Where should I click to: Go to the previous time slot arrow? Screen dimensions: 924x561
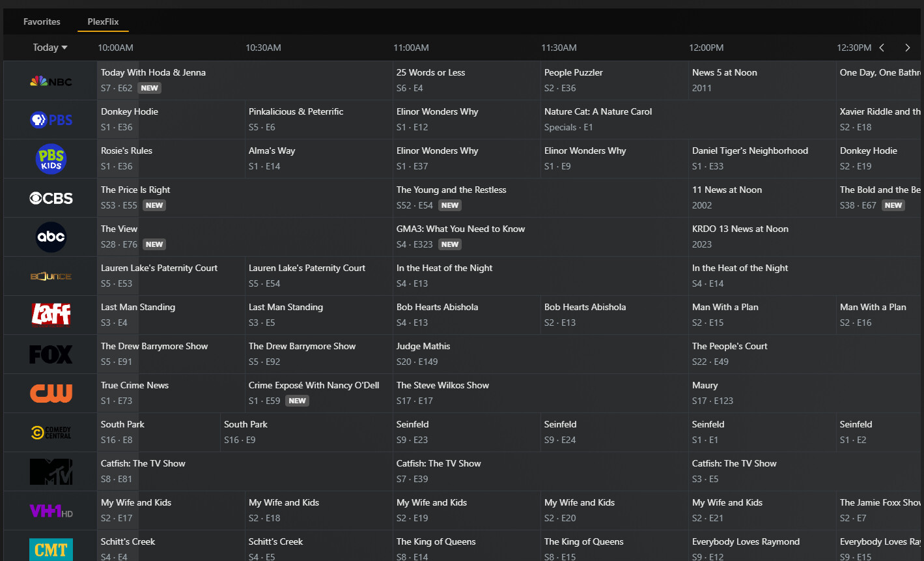(x=882, y=48)
